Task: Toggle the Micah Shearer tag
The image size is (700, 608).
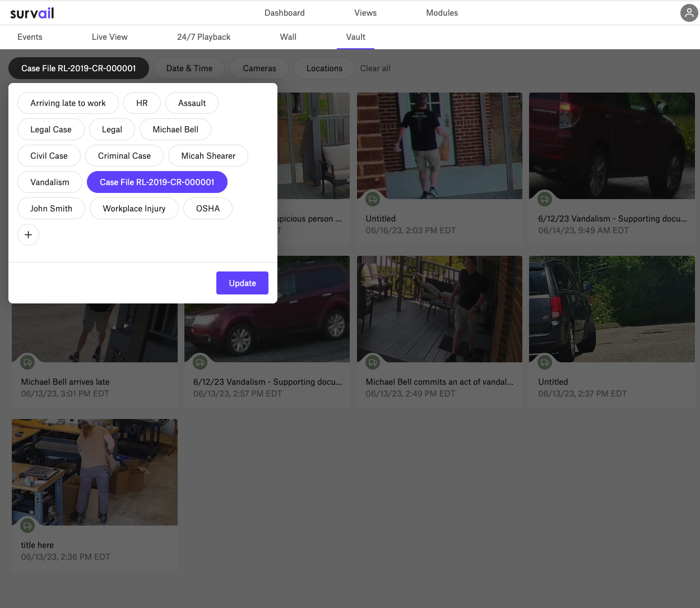Action: click(208, 156)
